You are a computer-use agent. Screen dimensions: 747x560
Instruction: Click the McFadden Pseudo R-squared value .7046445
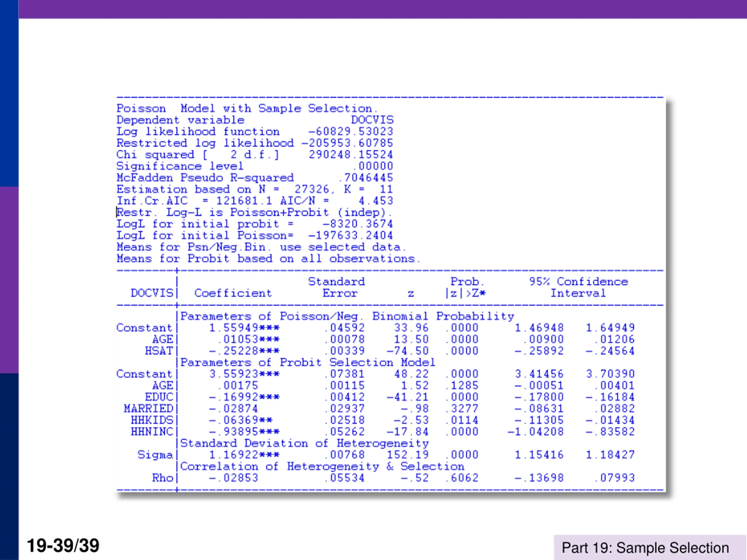[366, 178]
